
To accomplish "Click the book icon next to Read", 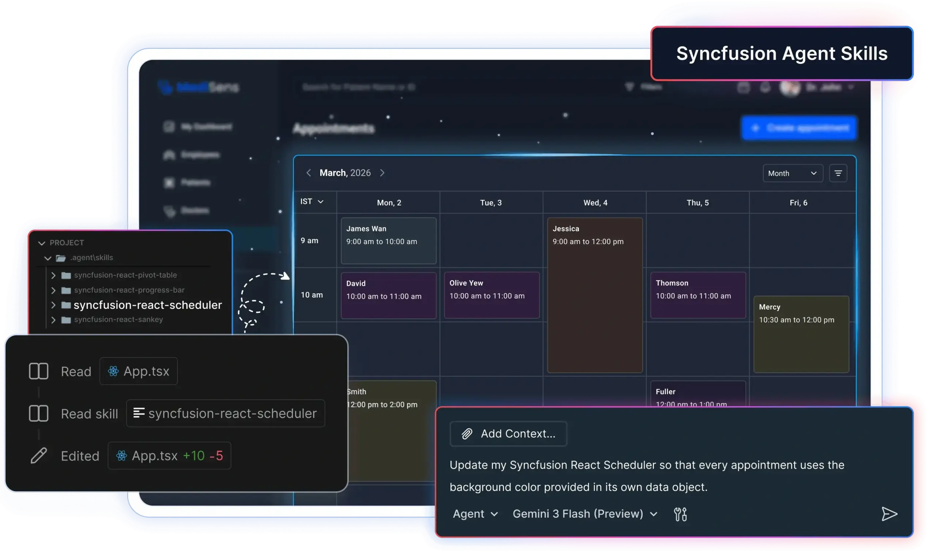I will click(38, 371).
